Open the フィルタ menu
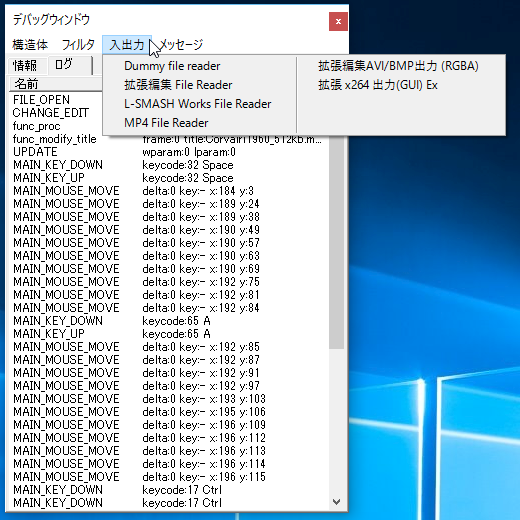This screenshot has width=520, height=520. tap(78, 44)
